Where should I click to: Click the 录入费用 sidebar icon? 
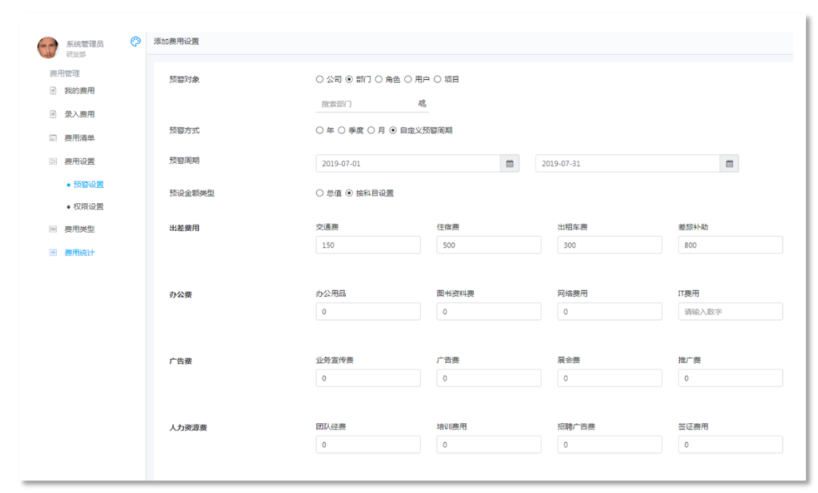click(53, 114)
